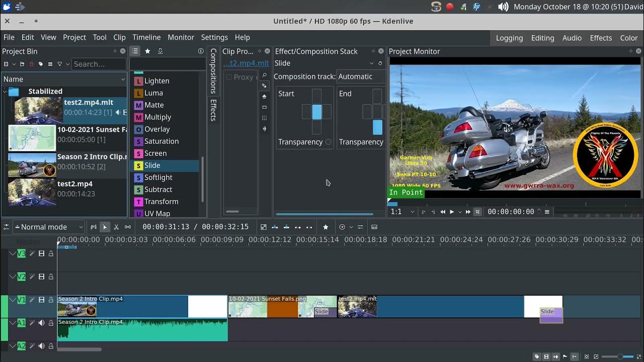Image resolution: width=644 pixels, height=362 pixels.
Task: Rewind in the Project Monitor
Action: (x=443, y=212)
